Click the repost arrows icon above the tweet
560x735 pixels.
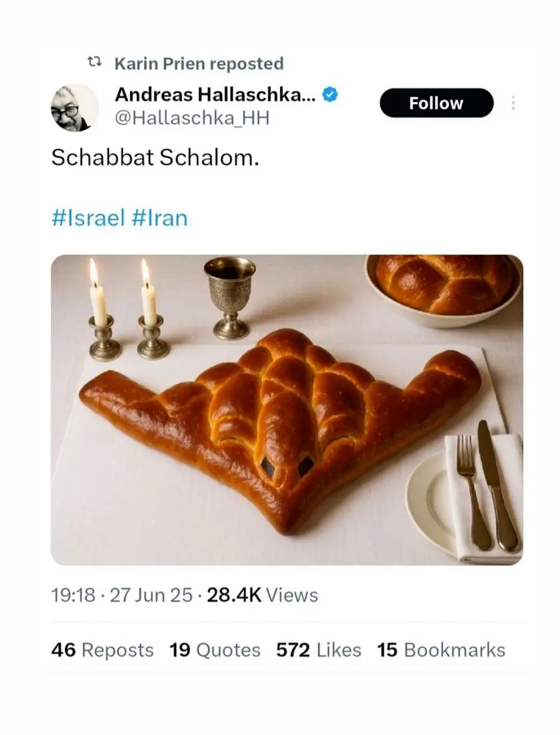[94, 62]
